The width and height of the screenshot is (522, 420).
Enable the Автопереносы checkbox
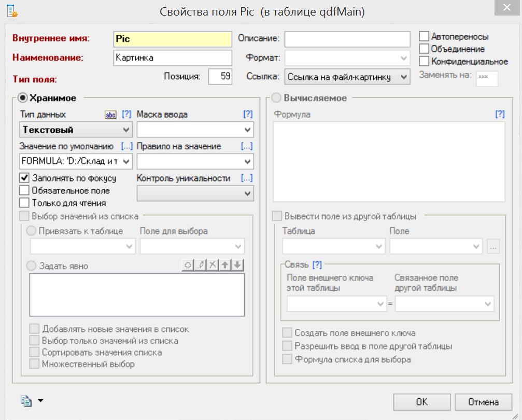click(x=424, y=36)
